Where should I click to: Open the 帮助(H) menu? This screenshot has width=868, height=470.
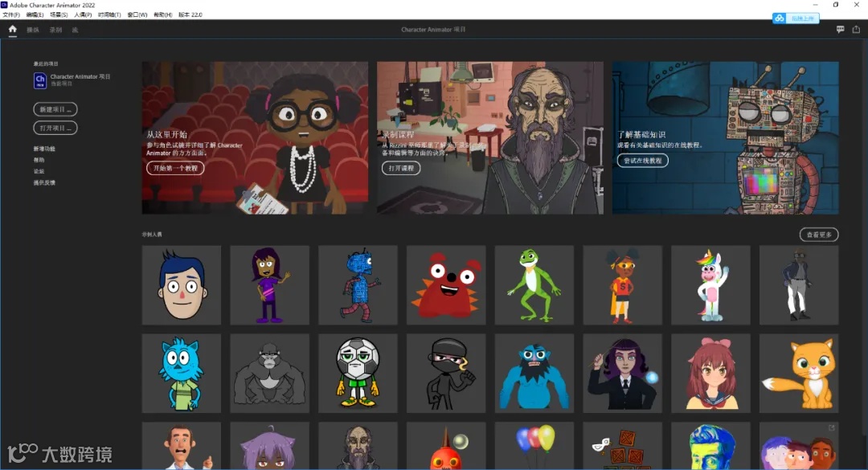pyautogui.click(x=162, y=14)
